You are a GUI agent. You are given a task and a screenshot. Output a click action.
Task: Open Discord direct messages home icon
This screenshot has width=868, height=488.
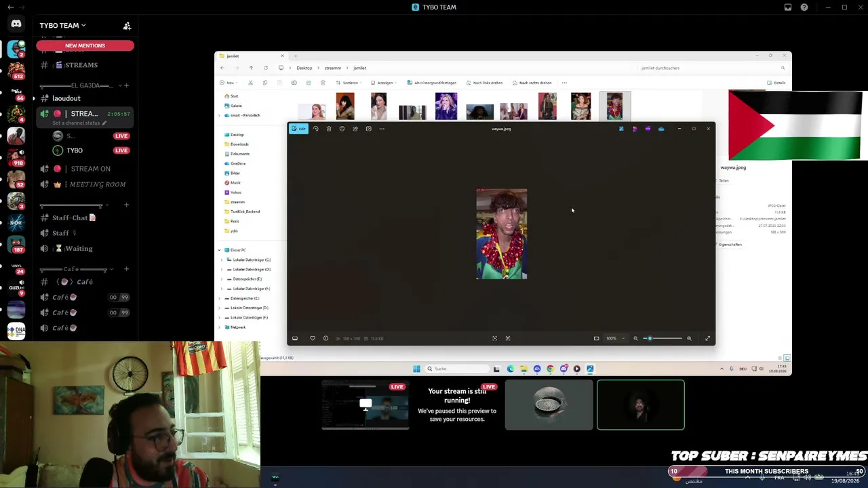(x=16, y=24)
